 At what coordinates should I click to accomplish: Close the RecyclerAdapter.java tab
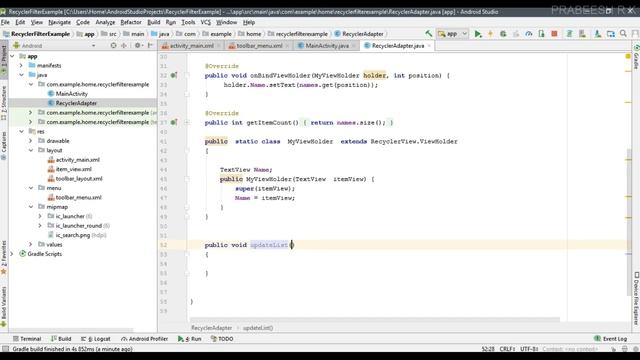429,46
